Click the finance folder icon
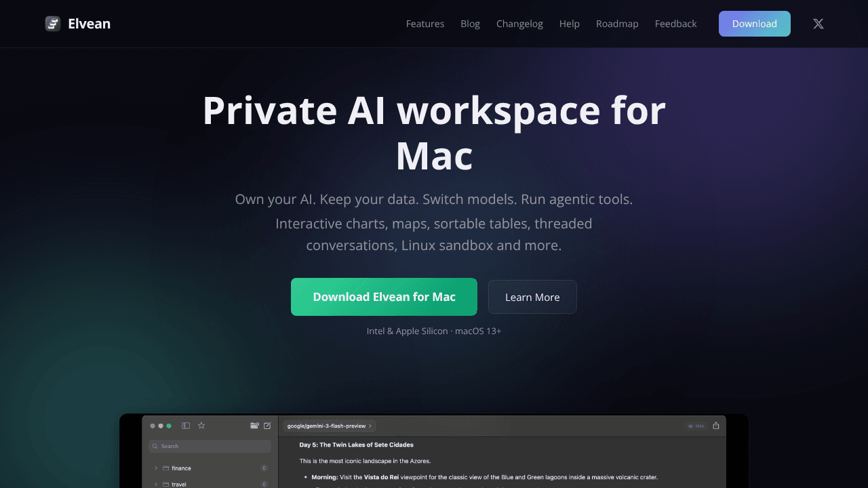This screenshot has height=488, width=868. click(x=165, y=468)
